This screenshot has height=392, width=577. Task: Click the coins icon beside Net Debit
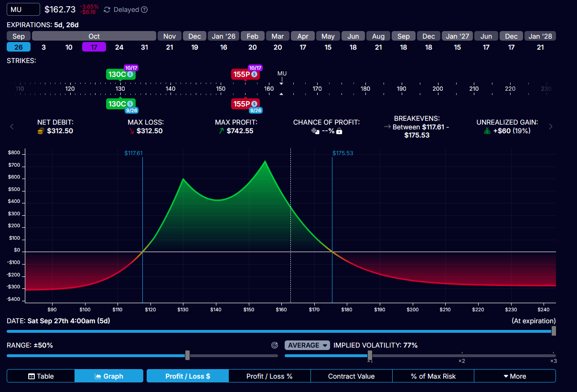pyautogui.click(x=41, y=130)
